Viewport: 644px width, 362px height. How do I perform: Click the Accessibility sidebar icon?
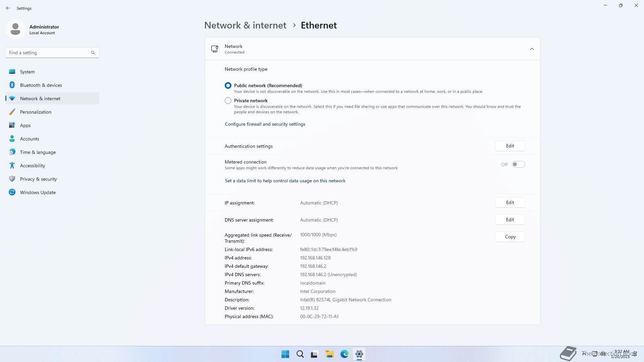pos(12,166)
